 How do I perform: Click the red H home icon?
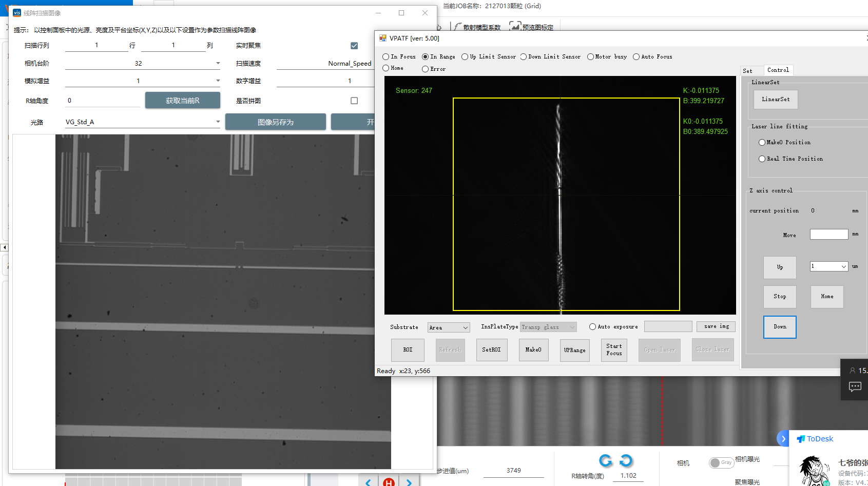click(389, 482)
